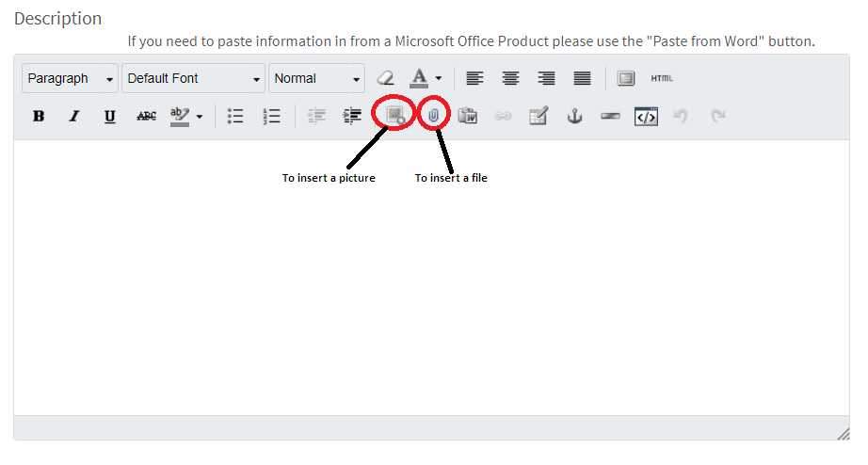Center align text
Screen dimensions: 868x465
[510, 78]
